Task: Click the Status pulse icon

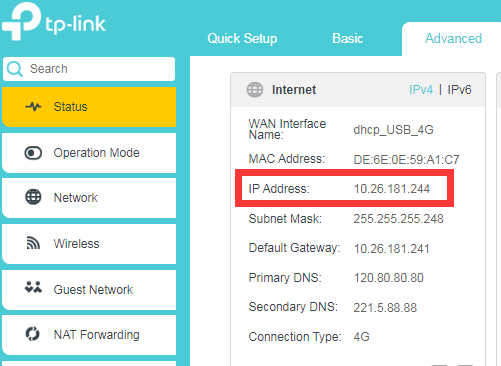Action: pyautogui.click(x=33, y=107)
